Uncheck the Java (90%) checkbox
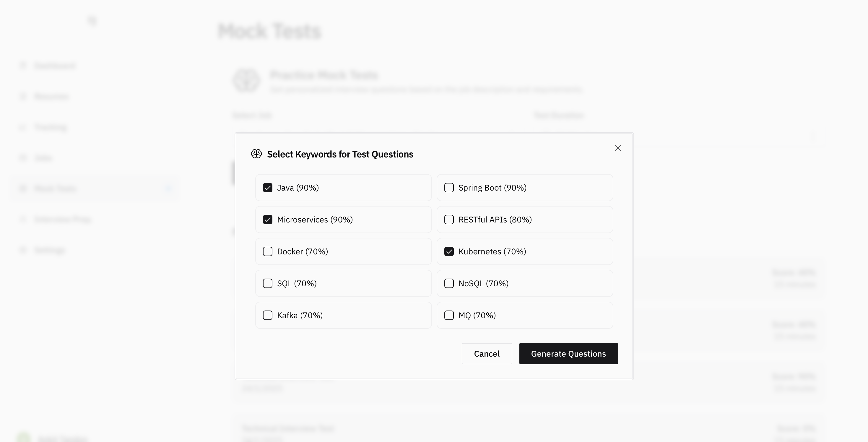Image resolution: width=868 pixels, height=442 pixels. point(268,188)
